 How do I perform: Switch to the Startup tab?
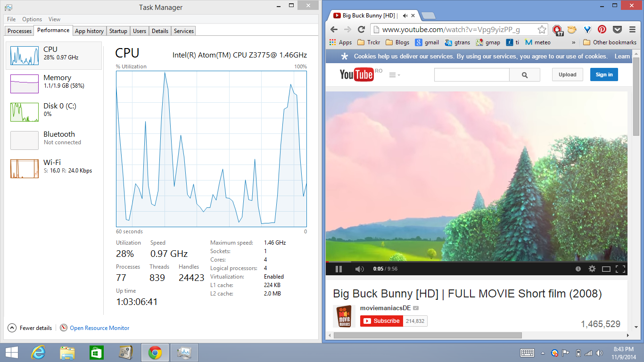pos(118,31)
